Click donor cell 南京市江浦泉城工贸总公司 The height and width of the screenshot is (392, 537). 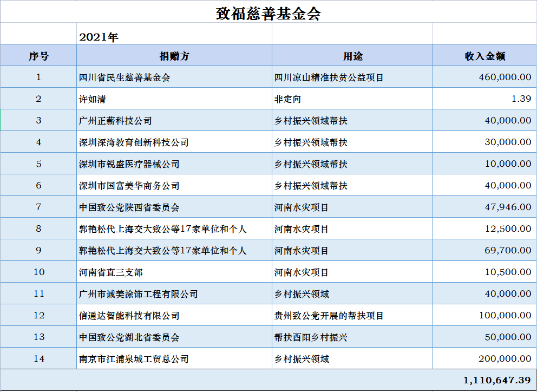click(x=174, y=358)
